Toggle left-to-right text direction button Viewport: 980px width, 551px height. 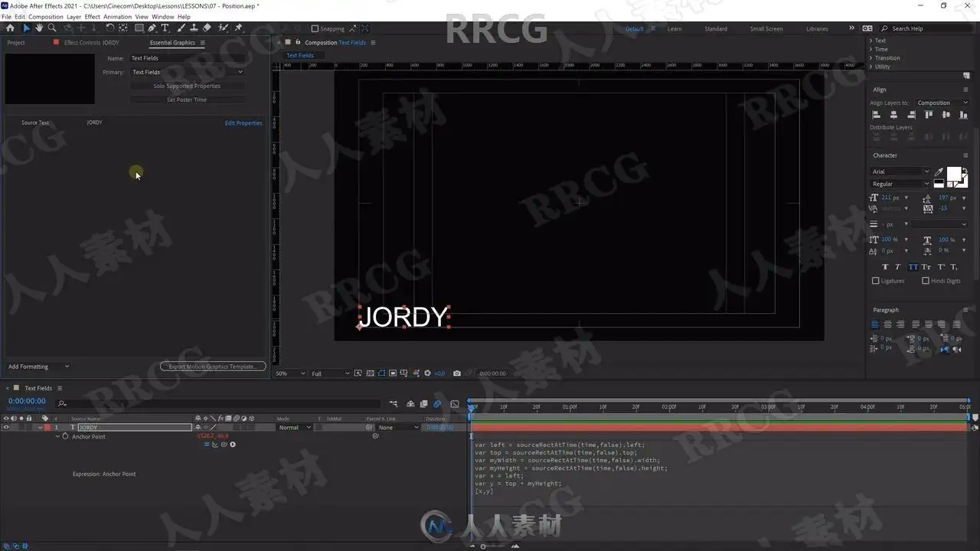tap(944, 349)
